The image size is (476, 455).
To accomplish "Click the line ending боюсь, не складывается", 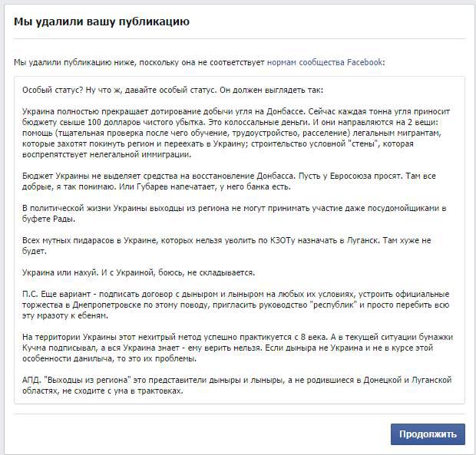I will pyautogui.click(x=138, y=272).
